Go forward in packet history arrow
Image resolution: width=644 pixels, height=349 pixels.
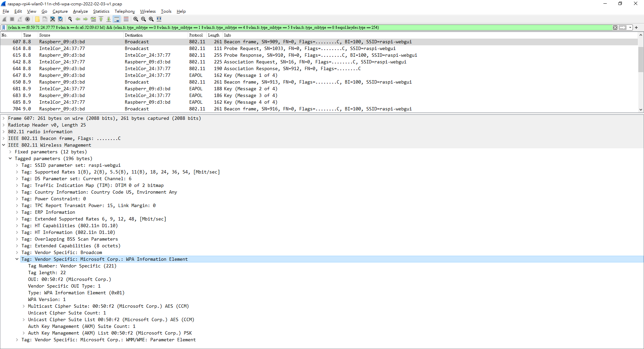click(86, 19)
